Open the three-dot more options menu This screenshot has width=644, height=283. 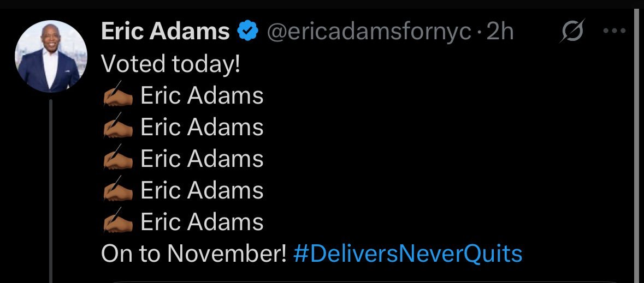[615, 31]
